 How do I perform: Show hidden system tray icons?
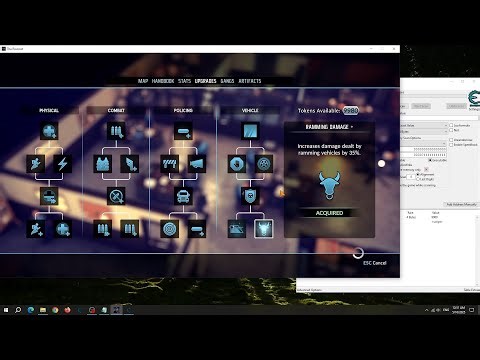point(427,310)
